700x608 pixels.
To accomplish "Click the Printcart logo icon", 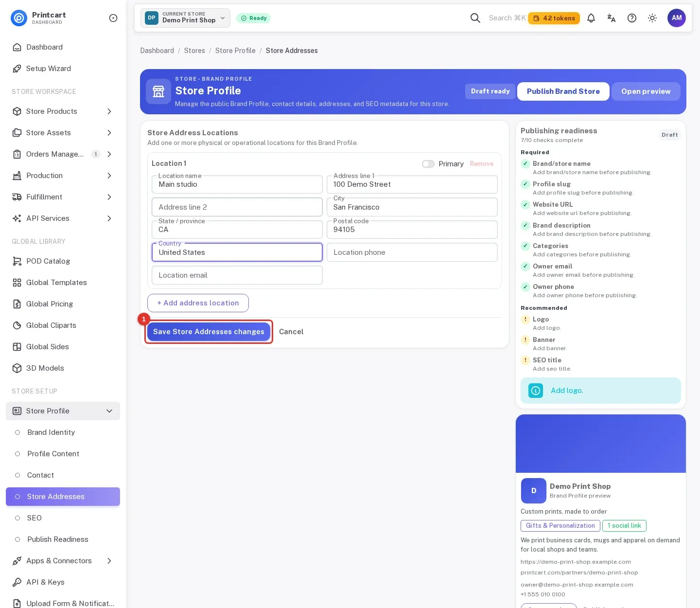I will [19, 18].
